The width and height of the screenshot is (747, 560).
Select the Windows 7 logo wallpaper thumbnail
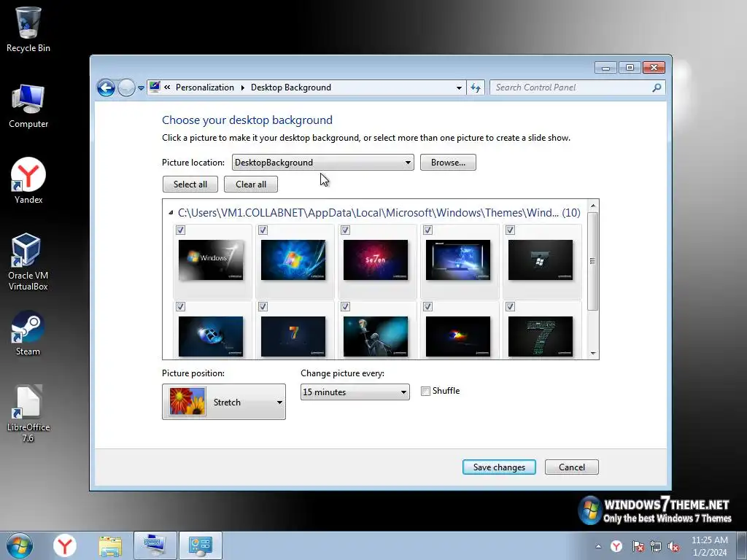211,260
